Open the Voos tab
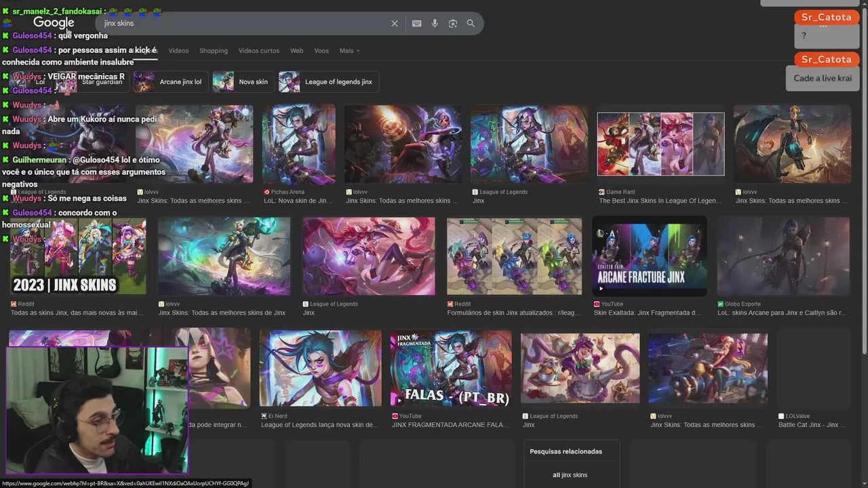 point(321,51)
